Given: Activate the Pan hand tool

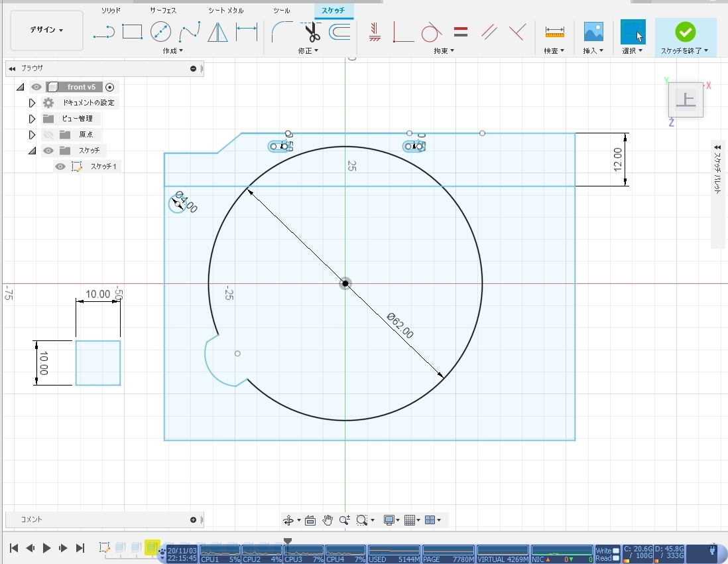Looking at the screenshot, I should [x=328, y=520].
